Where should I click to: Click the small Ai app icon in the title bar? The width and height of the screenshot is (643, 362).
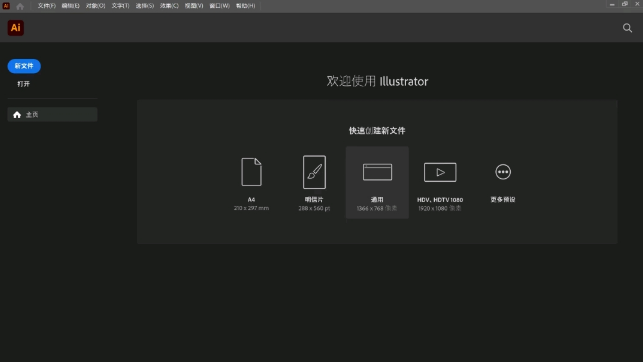[6, 6]
